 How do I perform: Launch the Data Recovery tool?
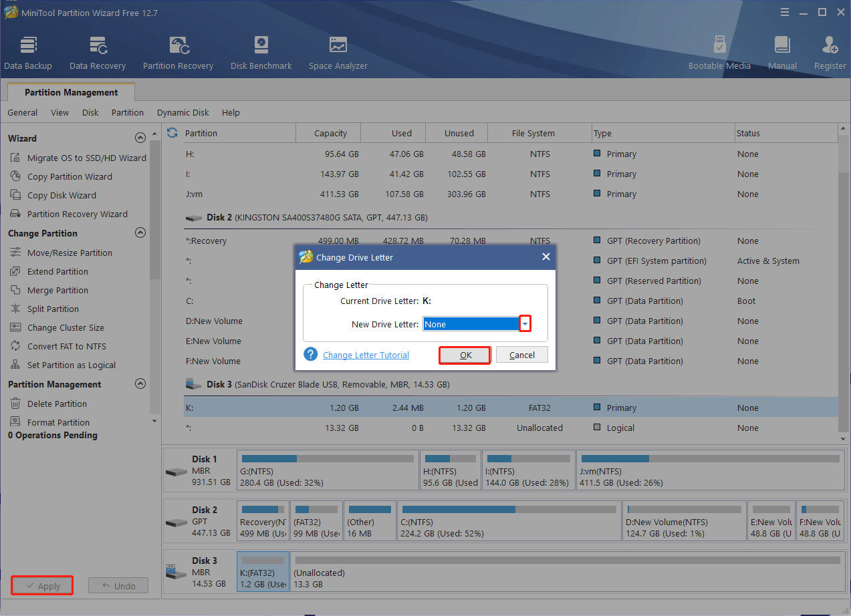(x=98, y=53)
